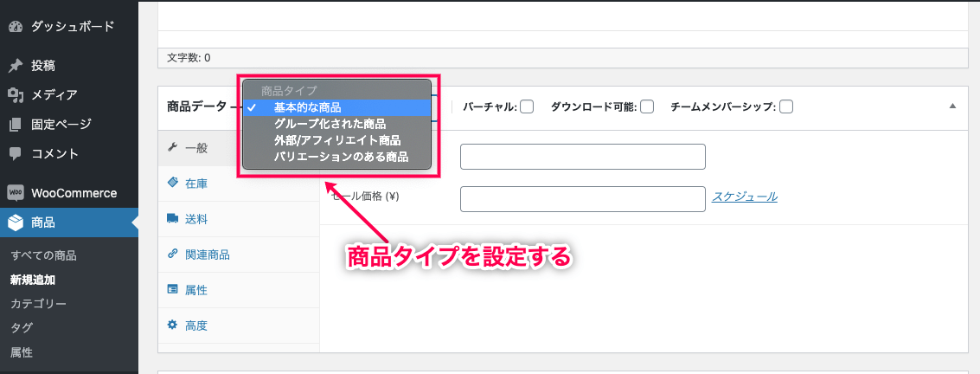Click the box icon beside 商品
This screenshot has height=374, width=980.
coord(16,222)
